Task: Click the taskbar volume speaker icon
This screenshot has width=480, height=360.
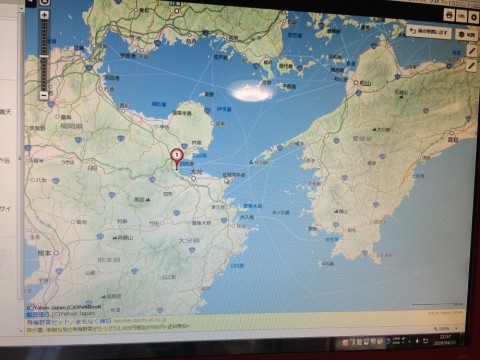Action: (x=417, y=341)
